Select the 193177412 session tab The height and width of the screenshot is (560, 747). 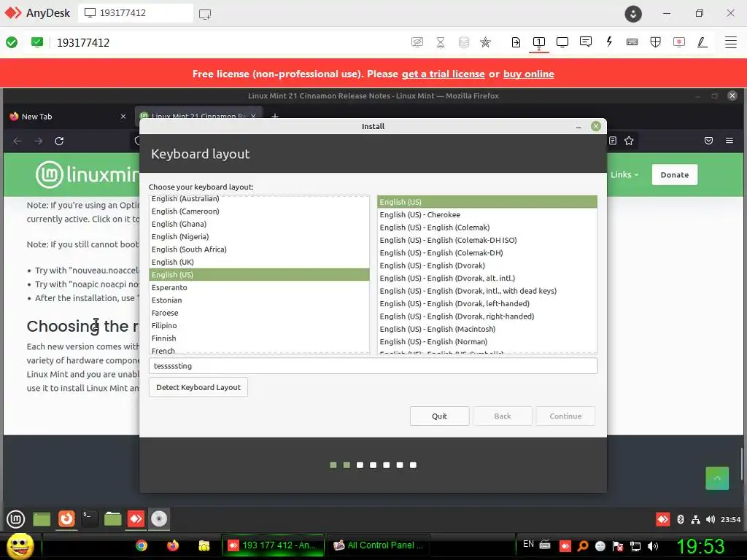click(x=135, y=13)
